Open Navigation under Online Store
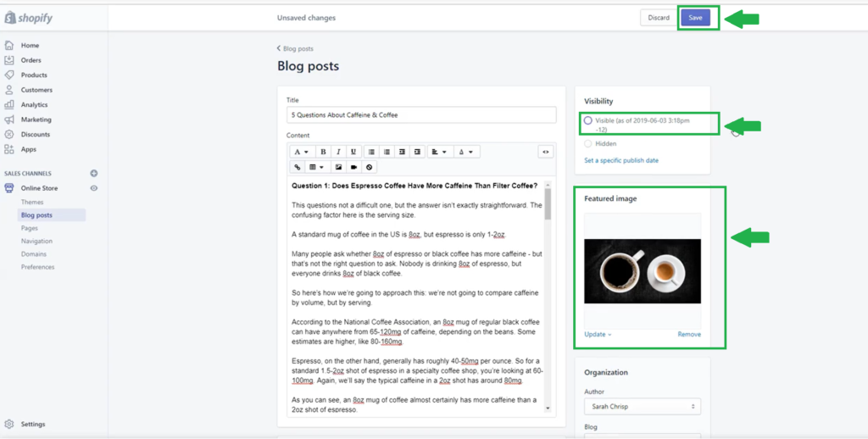This screenshot has width=868, height=439. pos(36,242)
